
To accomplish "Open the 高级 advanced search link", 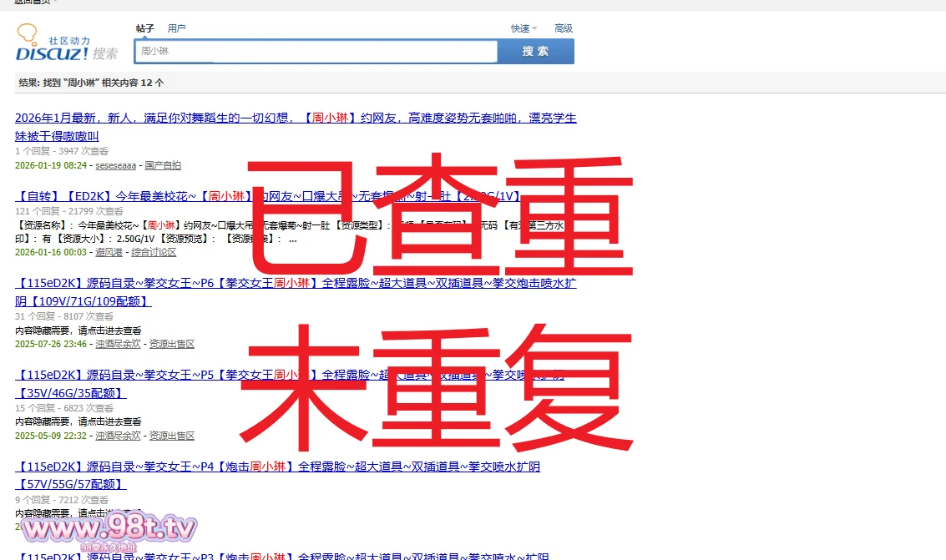I will click(564, 28).
